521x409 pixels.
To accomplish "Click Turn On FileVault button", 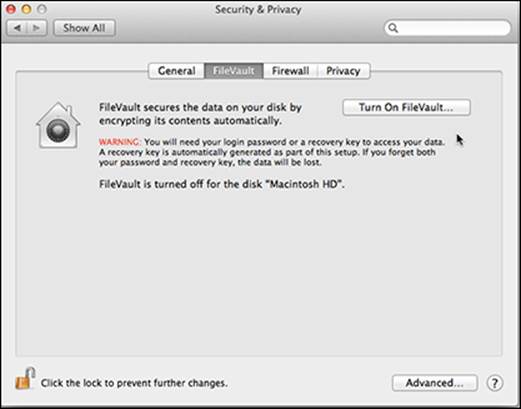I will click(x=406, y=107).
